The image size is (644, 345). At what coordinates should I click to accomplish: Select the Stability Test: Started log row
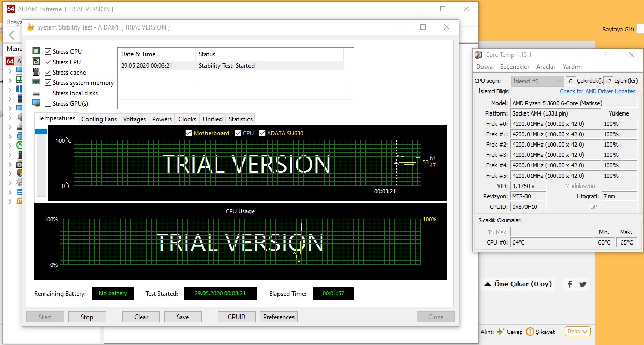tap(230, 66)
